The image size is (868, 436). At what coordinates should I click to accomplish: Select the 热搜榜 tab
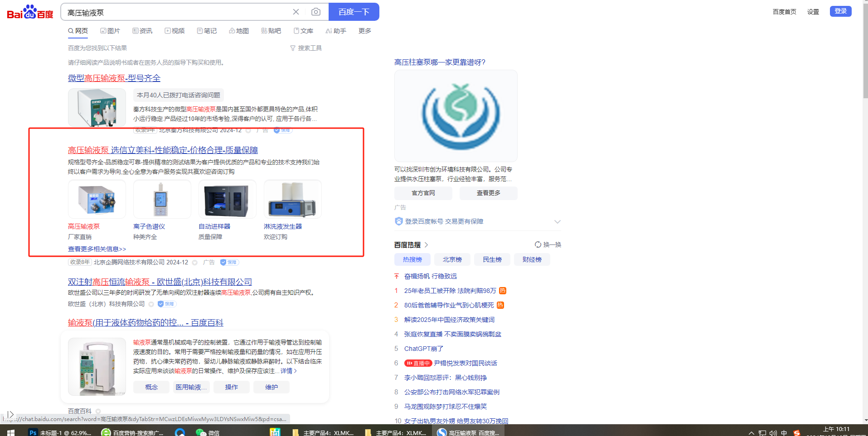[x=412, y=259]
